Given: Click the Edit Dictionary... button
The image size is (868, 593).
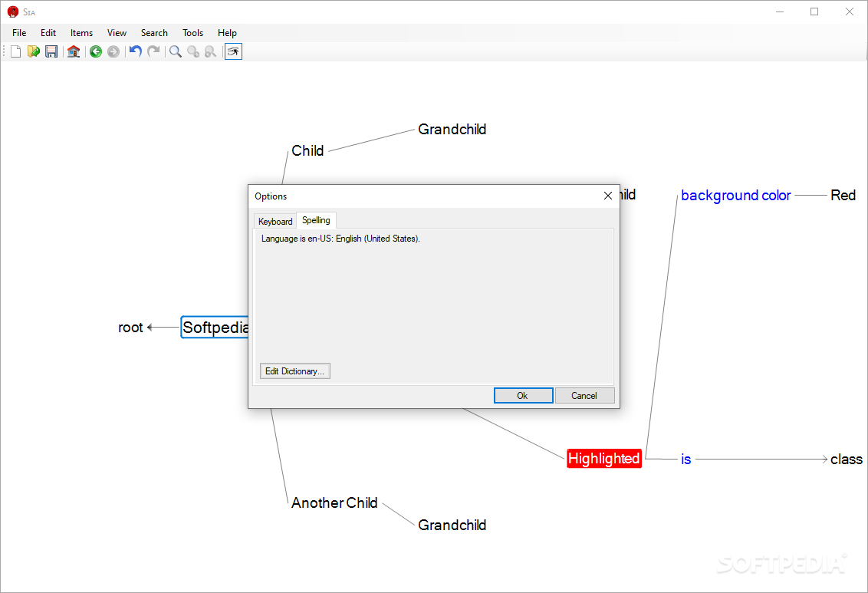Looking at the screenshot, I should point(295,371).
